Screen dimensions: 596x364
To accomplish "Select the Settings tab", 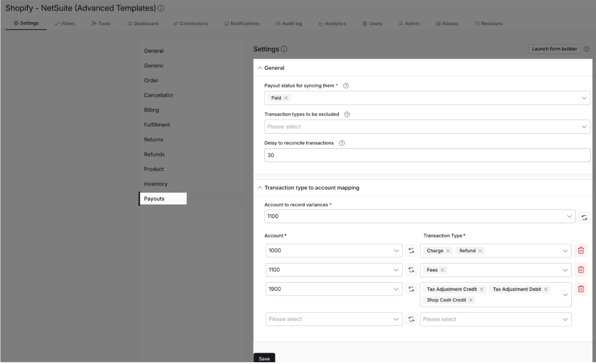I will pos(26,23).
